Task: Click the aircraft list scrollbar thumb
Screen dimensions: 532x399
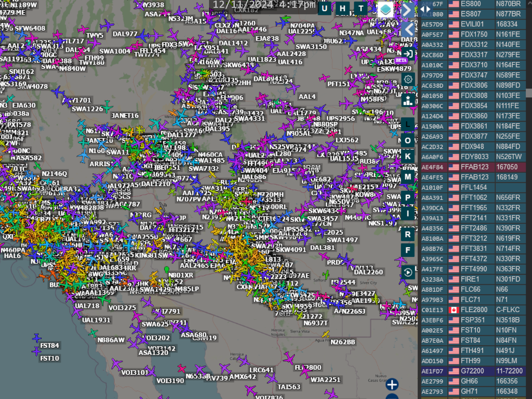Action: [x=529, y=93]
